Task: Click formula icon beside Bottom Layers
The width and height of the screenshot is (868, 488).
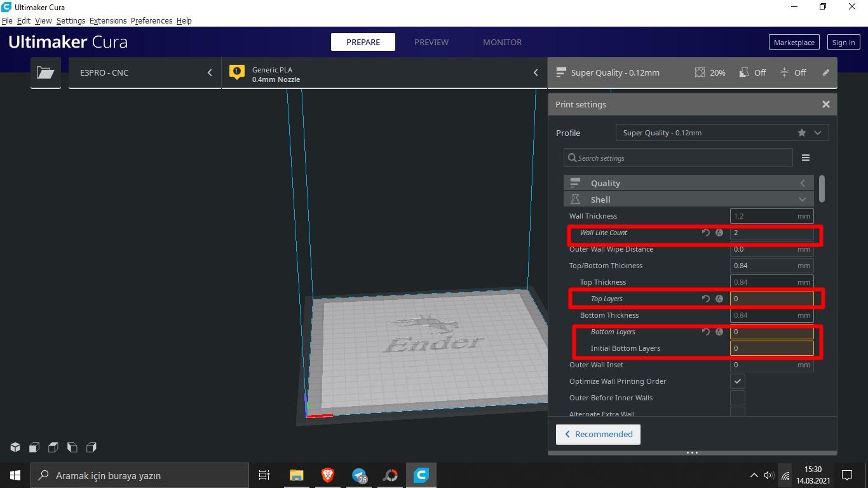Action: 719,332
